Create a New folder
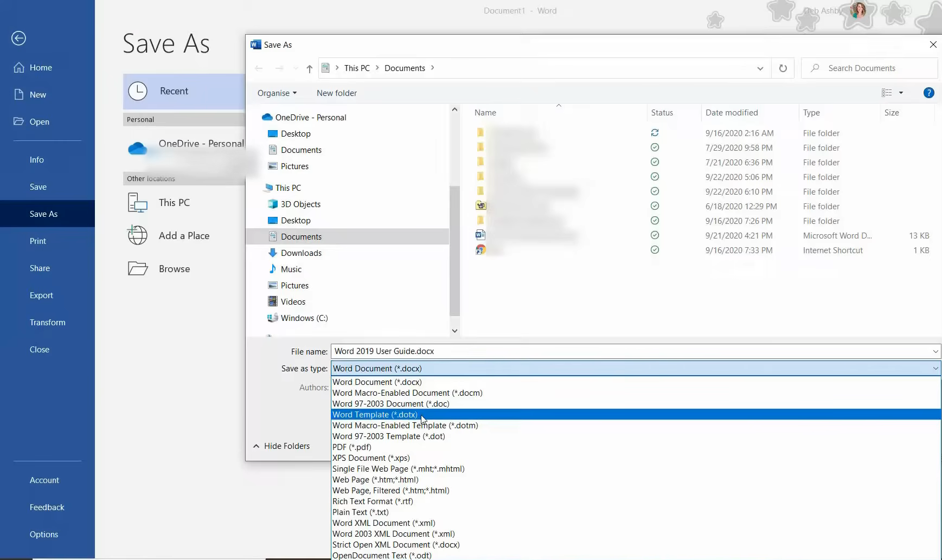 337,93
